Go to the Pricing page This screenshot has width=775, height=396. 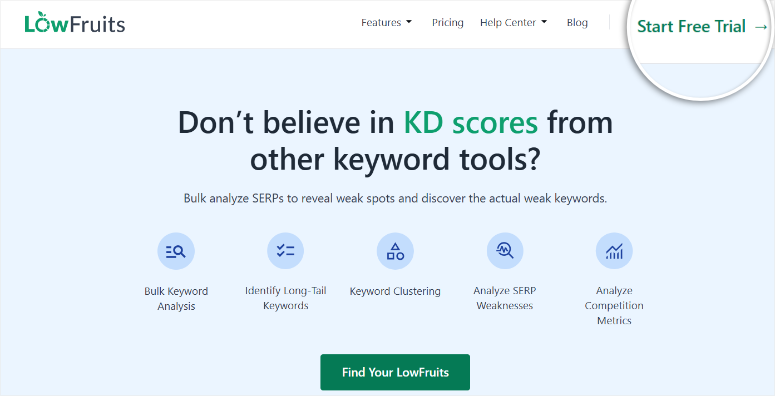(x=448, y=23)
